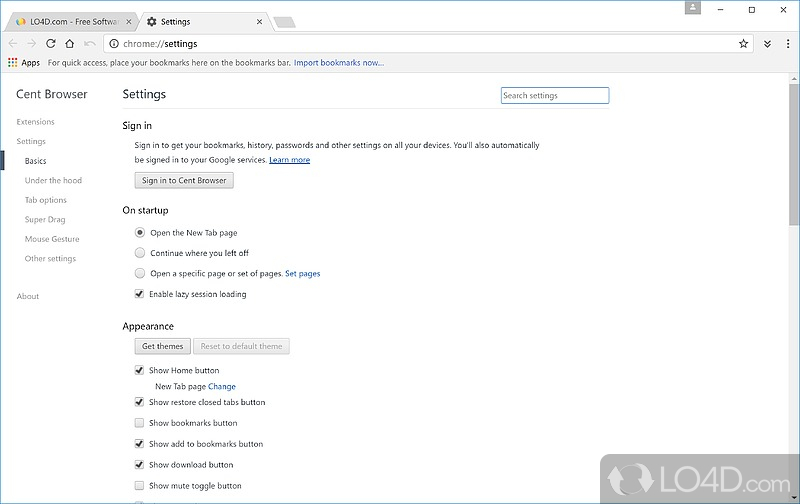Click the browser forward arrow
Viewport: 800px width, 504px height.
tap(32, 44)
